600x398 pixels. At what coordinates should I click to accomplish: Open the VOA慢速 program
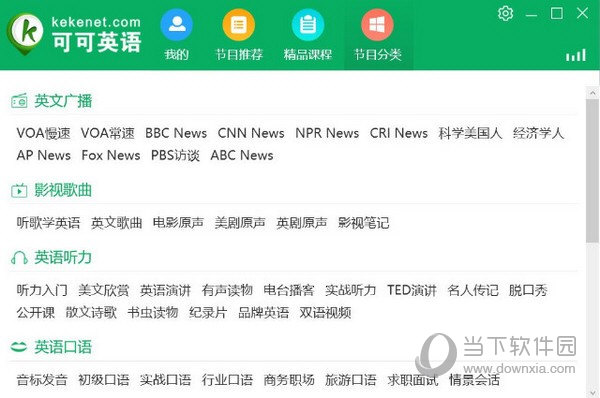[44, 133]
